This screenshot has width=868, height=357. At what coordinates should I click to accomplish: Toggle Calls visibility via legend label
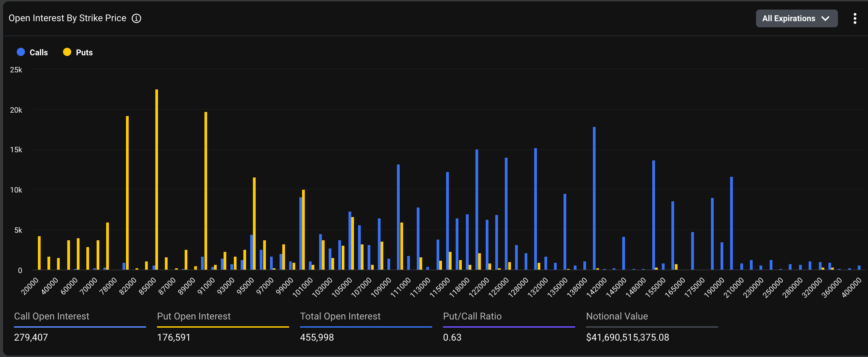pos(39,52)
